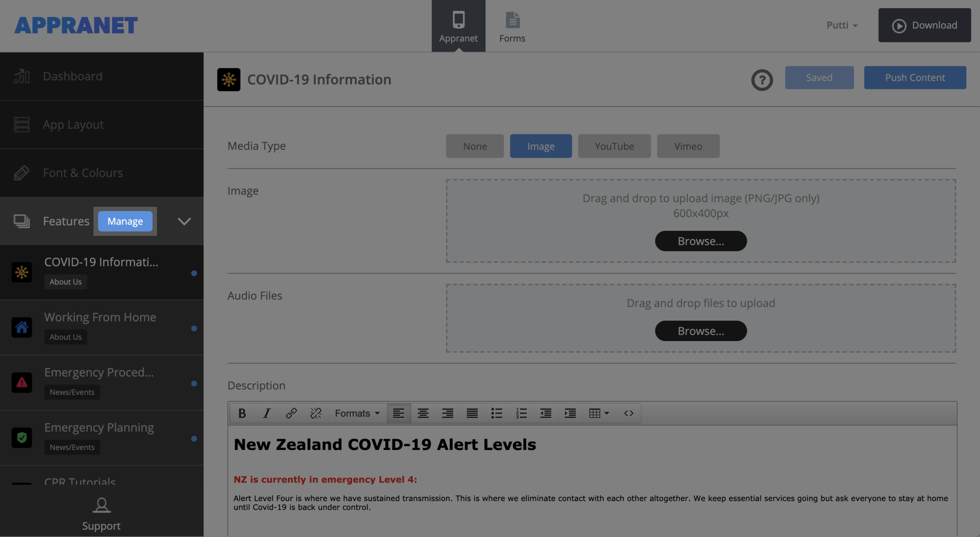Click the APPRANET logo
980x537 pixels.
pos(76,25)
